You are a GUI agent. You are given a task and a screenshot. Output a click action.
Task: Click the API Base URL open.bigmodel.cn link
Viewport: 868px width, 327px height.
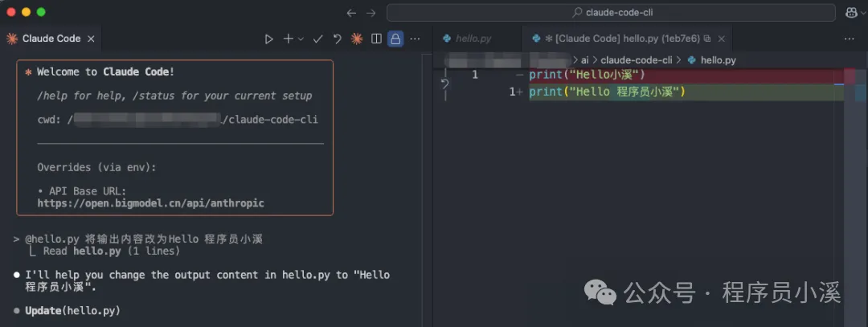coord(150,203)
